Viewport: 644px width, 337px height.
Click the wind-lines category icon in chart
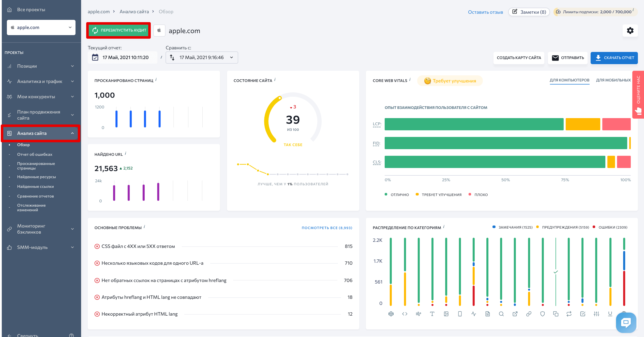(x=418, y=314)
